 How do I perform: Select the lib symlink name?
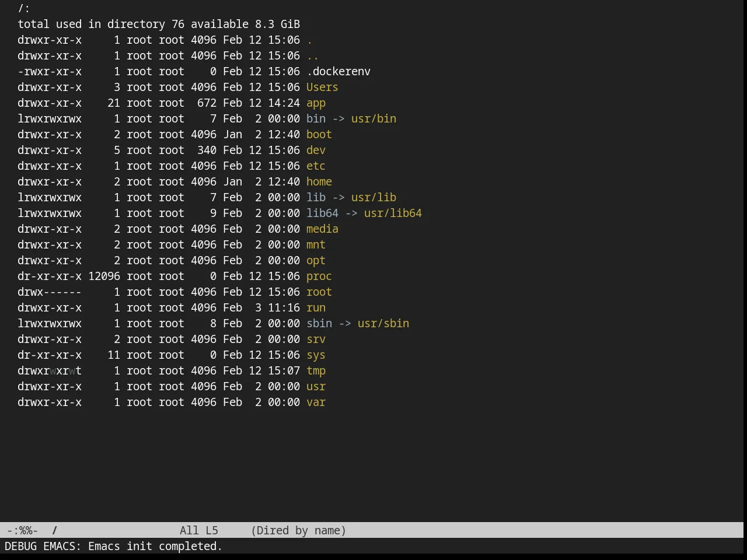coord(316,197)
